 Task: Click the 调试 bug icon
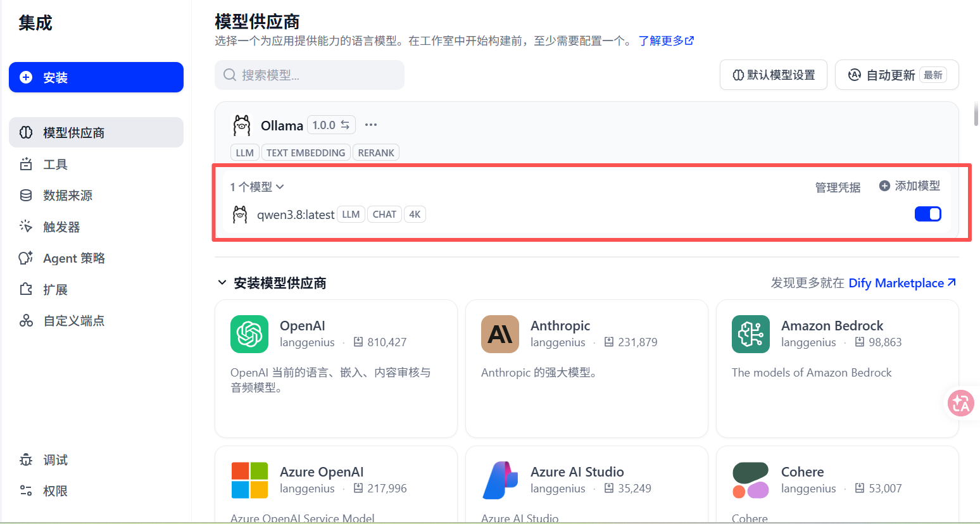pyautogui.click(x=26, y=459)
